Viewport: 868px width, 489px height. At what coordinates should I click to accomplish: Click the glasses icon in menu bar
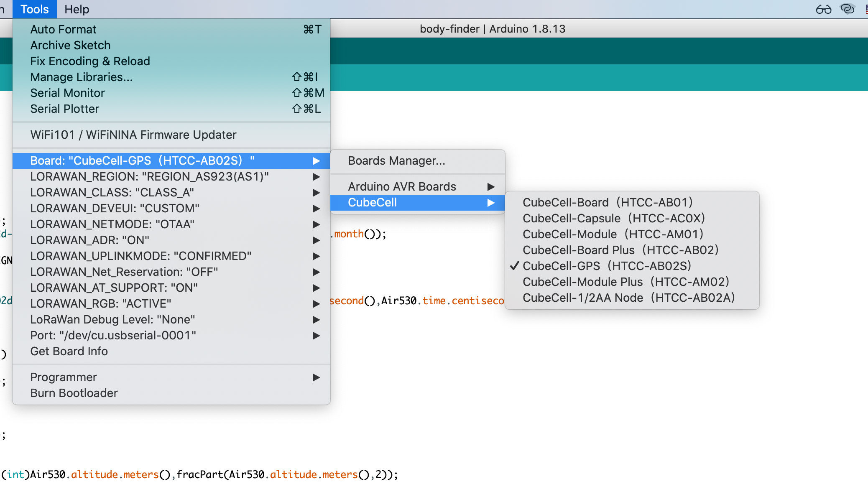pos(823,9)
